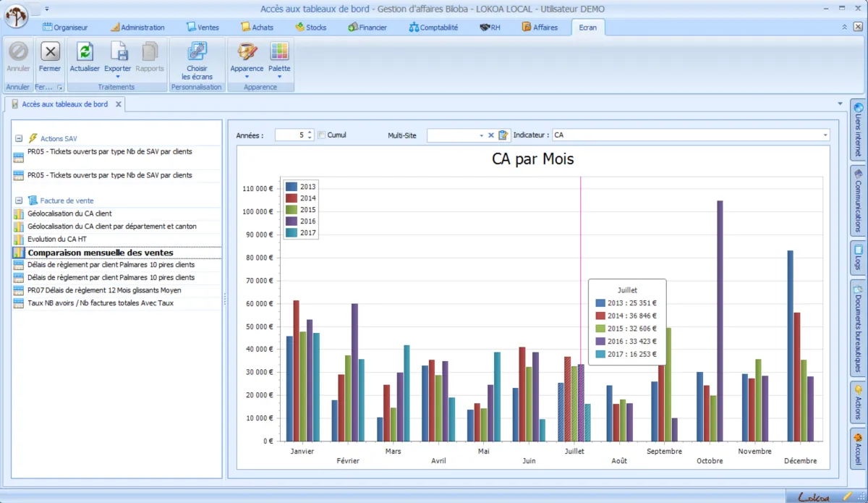The width and height of the screenshot is (868, 503).
Task: Open the Communications side panel
Action: (858, 200)
